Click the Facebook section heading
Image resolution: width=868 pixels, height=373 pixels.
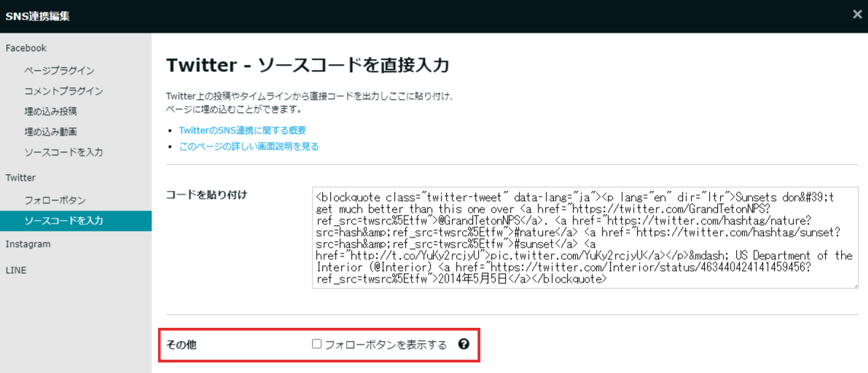click(26, 48)
